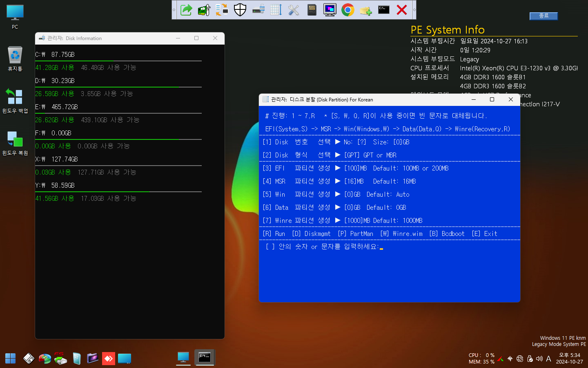
Task: Click the globe network tray icon
Action: 520,359
